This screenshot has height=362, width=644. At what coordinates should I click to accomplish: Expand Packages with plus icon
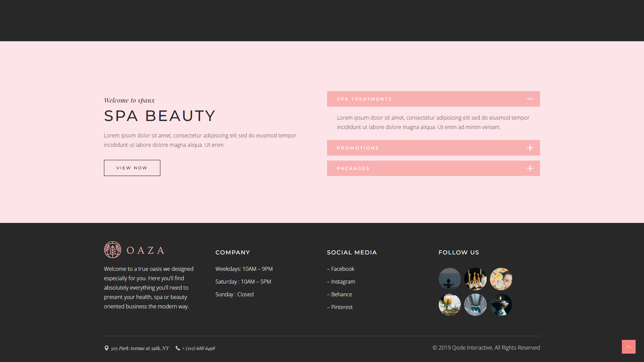530,168
